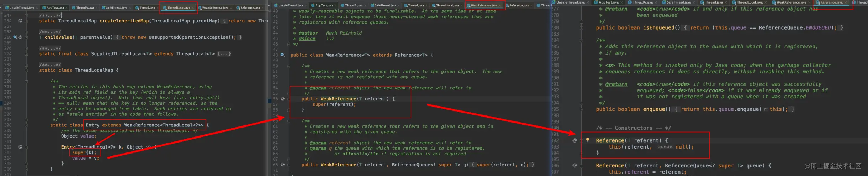Click the @ gutter marker beside Entry constructor

20,147
